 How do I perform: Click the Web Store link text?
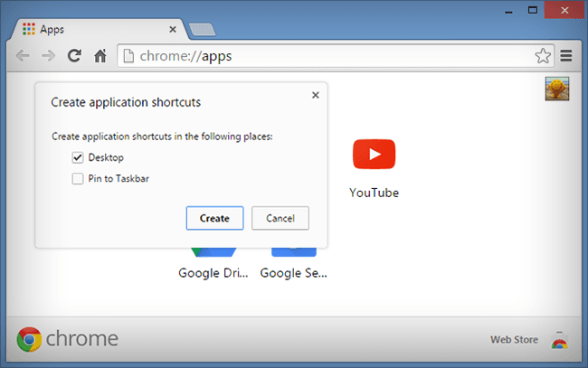tap(514, 340)
